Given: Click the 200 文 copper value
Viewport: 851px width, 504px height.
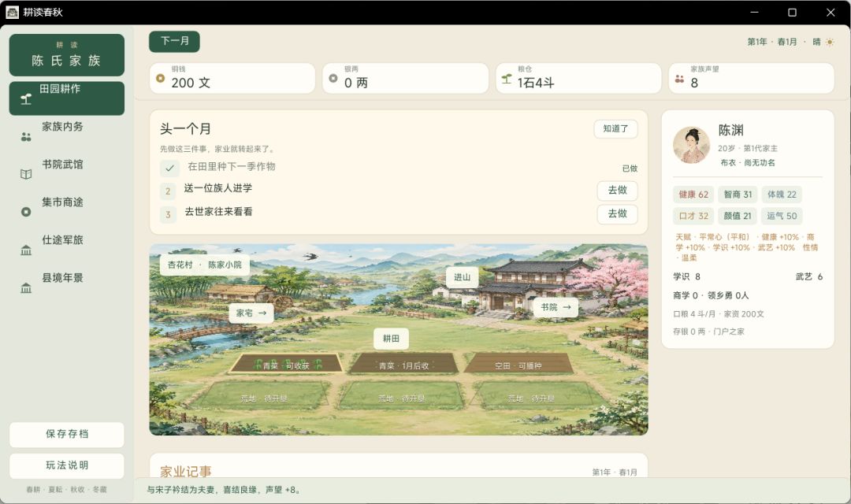Looking at the screenshot, I should pos(191,83).
